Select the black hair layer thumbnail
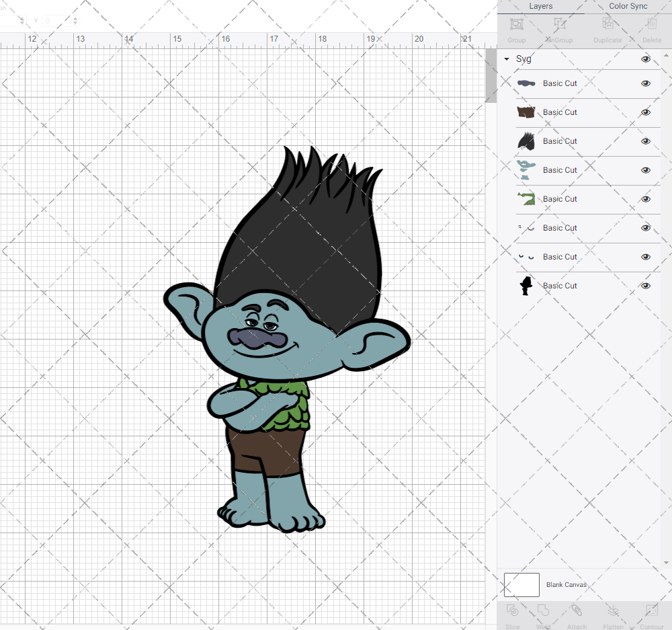The width and height of the screenshot is (672, 630). (526, 141)
